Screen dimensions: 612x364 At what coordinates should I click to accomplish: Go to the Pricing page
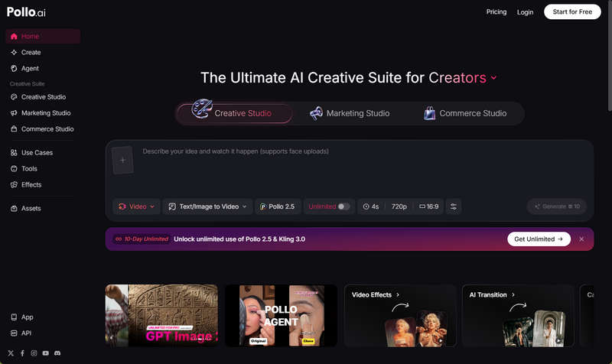pos(496,11)
